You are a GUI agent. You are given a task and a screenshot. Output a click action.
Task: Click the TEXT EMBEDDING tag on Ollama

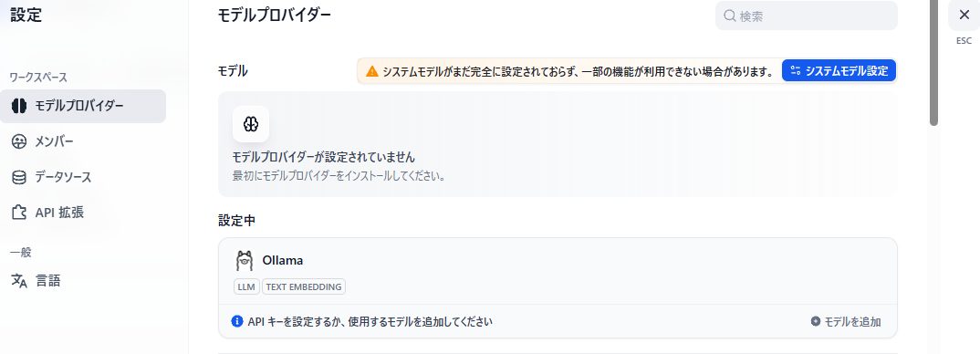[304, 287]
